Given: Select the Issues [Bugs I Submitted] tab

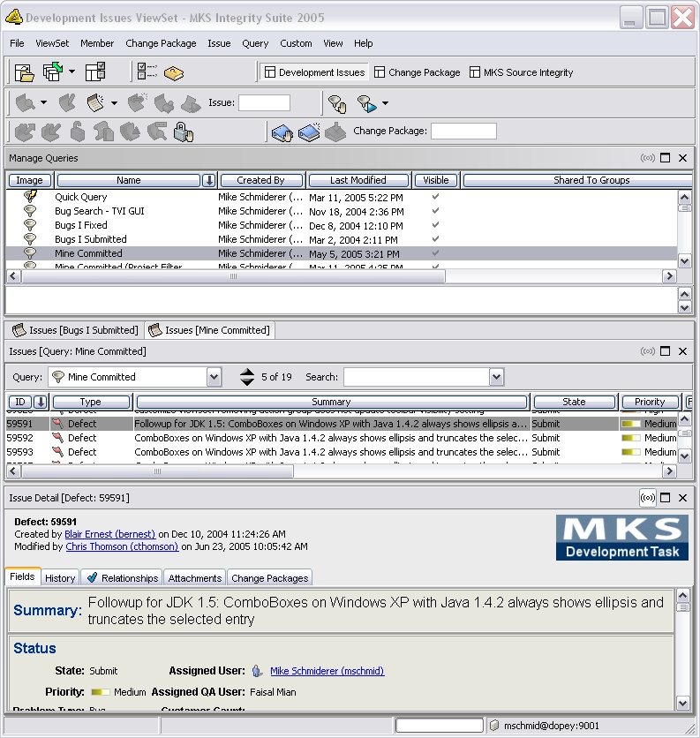Looking at the screenshot, I should [x=75, y=330].
